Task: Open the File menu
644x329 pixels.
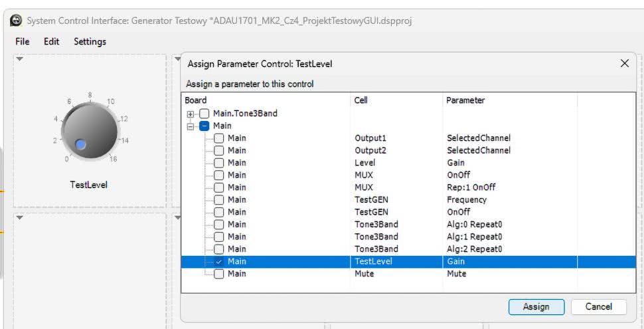Action: (x=23, y=41)
